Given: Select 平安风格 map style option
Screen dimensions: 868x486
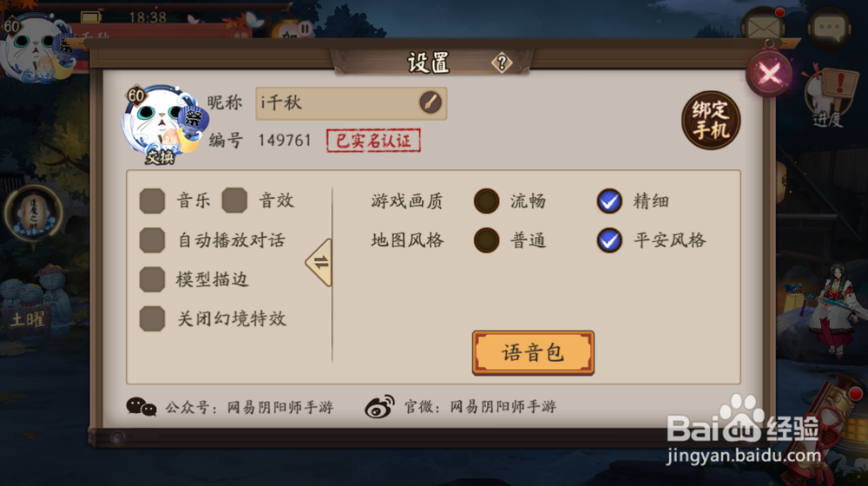Looking at the screenshot, I should pyautogui.click(x=609, y=240).
